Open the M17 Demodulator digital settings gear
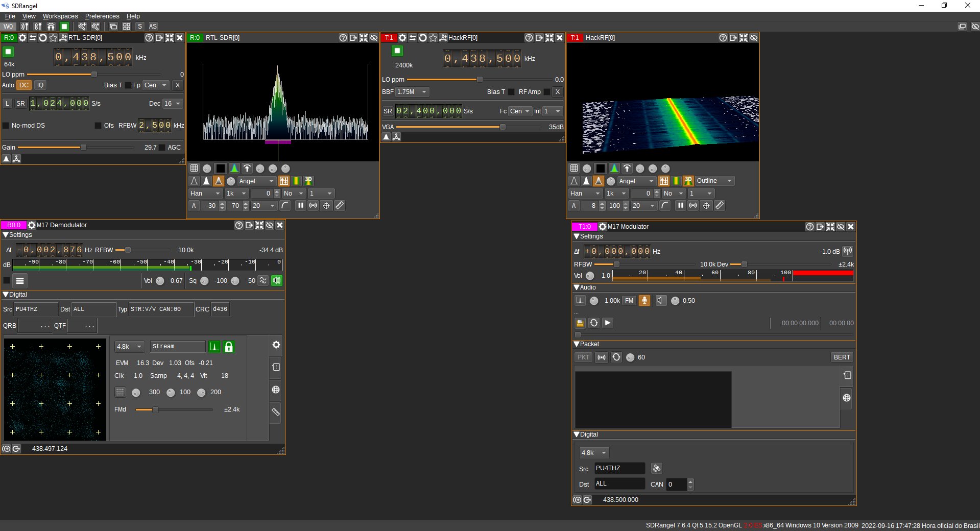This screenshot has width=980, height=531. [276, 345]
